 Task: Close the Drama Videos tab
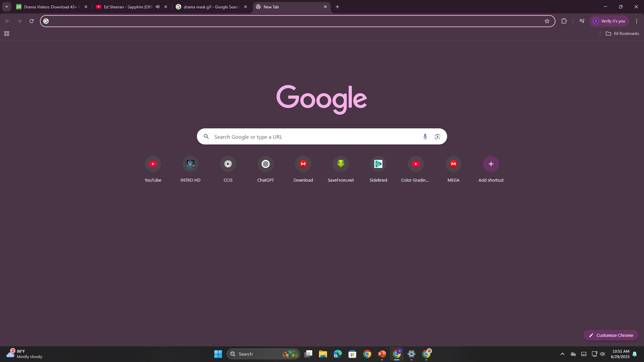point(86,7)
